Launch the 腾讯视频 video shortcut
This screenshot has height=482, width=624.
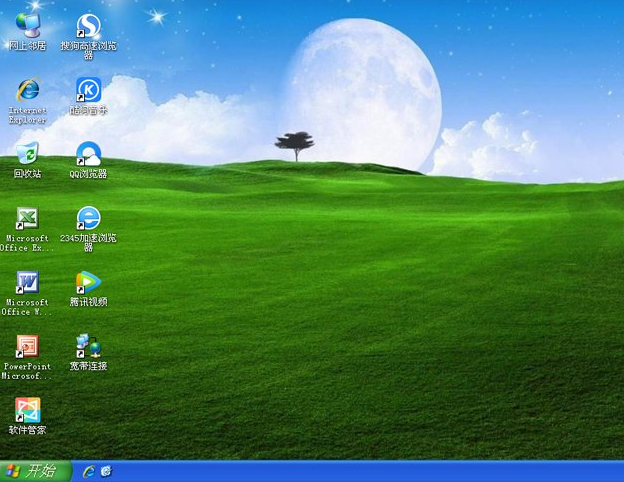[88, 283]
